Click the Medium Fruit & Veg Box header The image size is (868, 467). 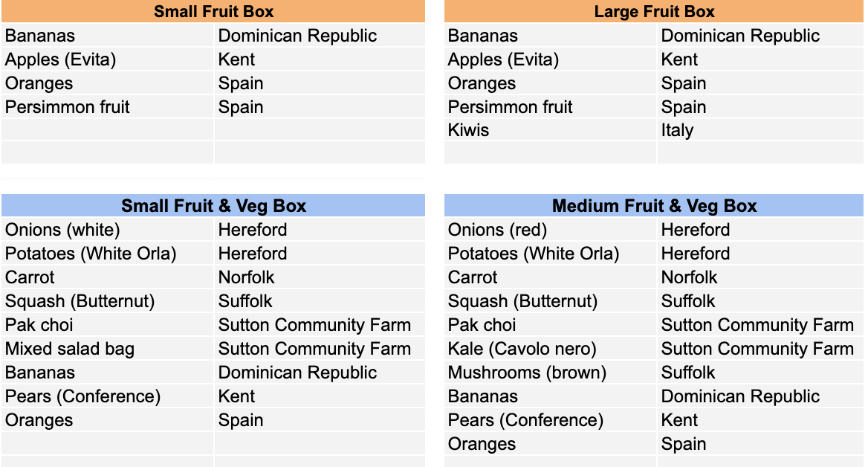tap(654, 205)
